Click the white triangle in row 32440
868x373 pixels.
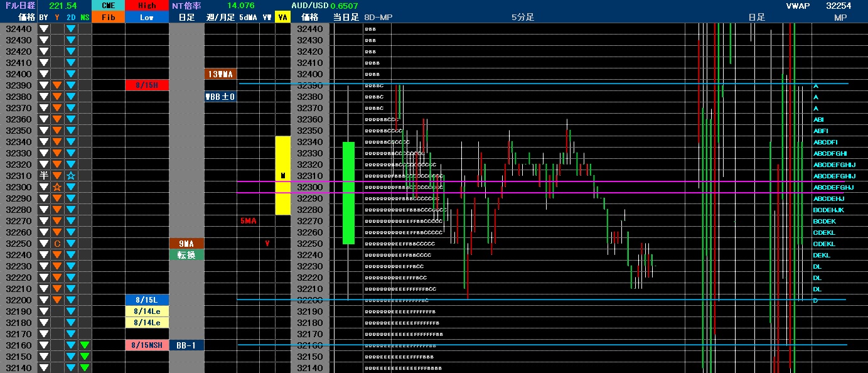(43, 29)
